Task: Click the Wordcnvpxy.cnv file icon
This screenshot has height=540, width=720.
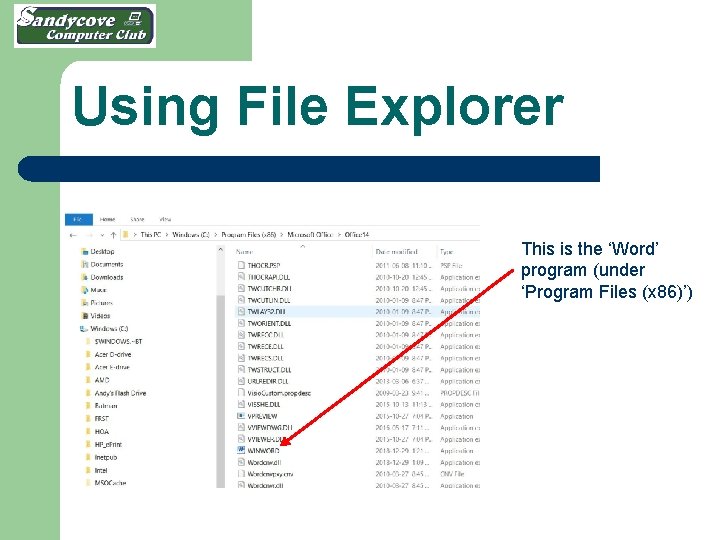Action: (x=241, y=473)
